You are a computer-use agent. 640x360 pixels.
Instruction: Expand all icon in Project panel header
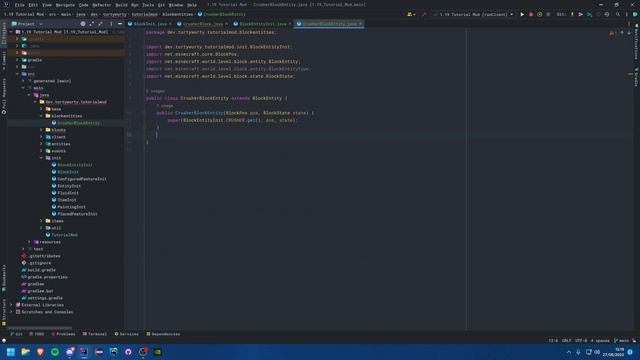point(91,24)
